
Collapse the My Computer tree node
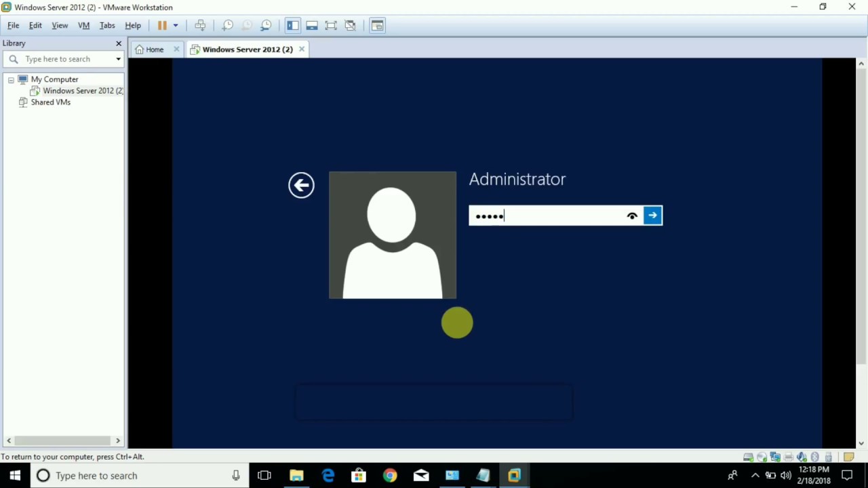11,80
